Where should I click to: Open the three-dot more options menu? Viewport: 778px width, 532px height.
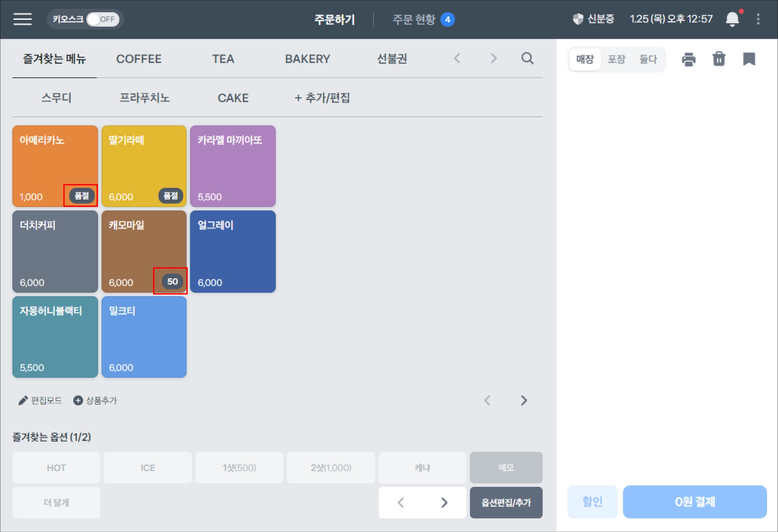coord(758,19)
